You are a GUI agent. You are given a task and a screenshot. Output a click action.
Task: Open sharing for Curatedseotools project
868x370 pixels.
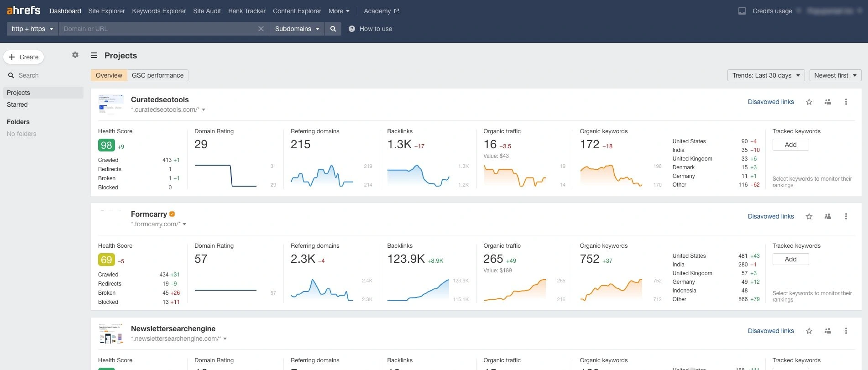(x=828, y=102)
